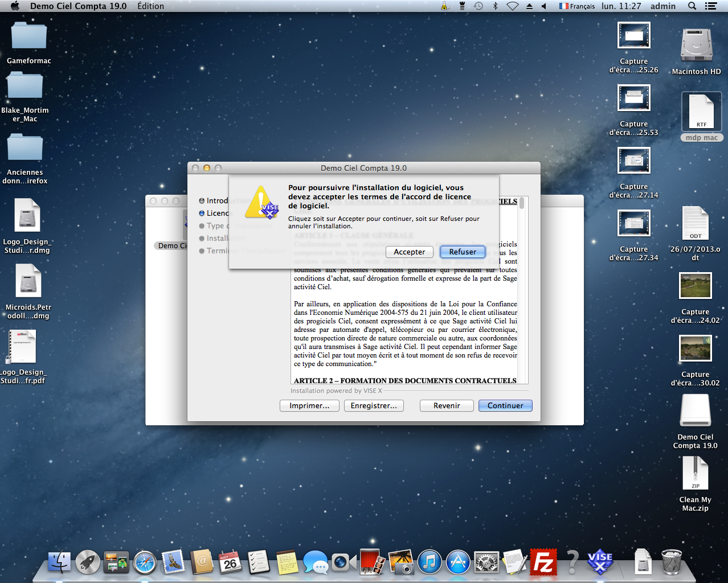Click the Time Machine menu bar icon

[478, 6]
